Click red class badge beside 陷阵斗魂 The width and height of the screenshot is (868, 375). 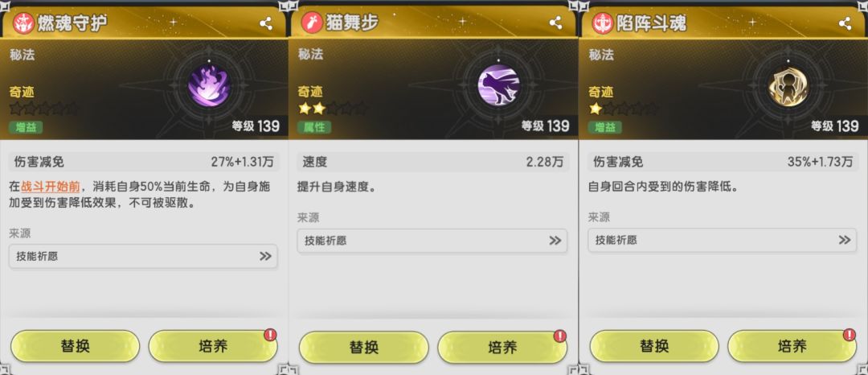click(603, 23)
